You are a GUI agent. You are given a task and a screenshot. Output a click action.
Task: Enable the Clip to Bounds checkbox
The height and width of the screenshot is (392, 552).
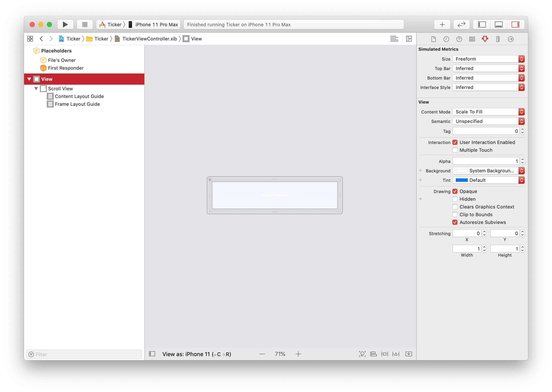click(455, 214)
